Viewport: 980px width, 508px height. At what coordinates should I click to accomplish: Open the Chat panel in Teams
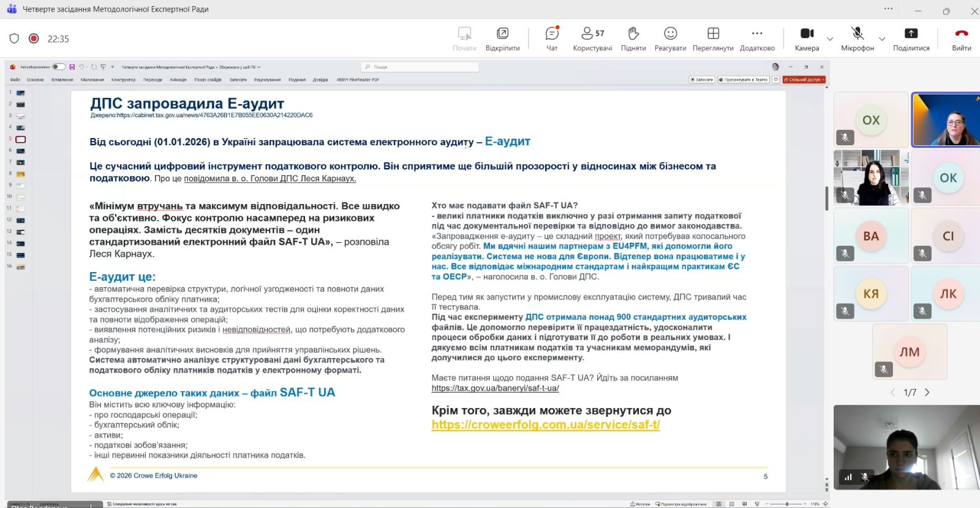[552, 39]
